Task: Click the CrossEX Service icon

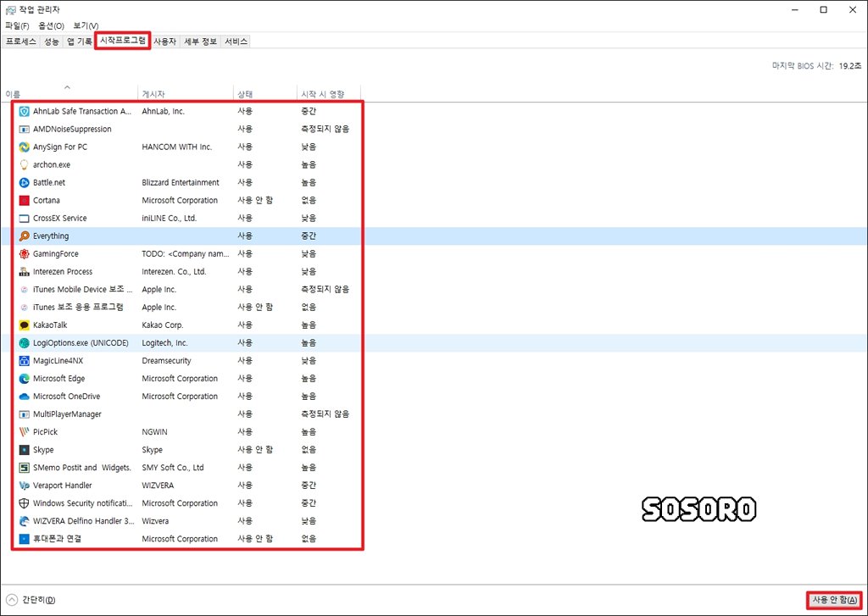Action: (24, 218)
